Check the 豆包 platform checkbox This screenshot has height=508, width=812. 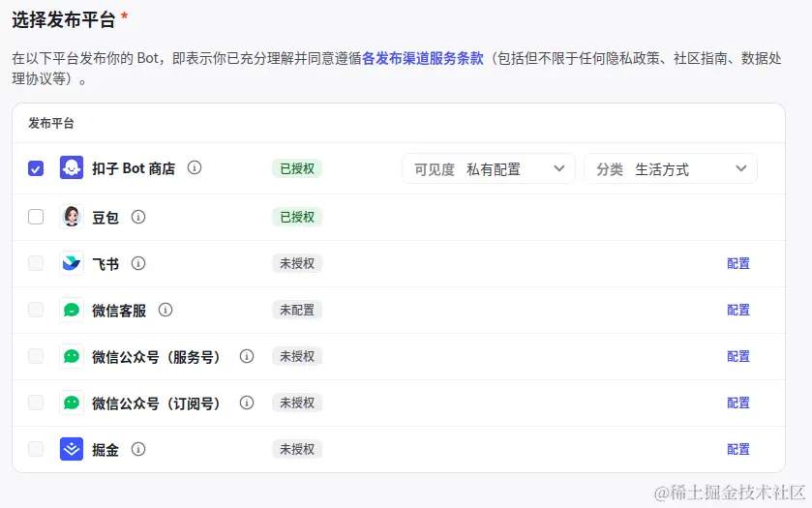(x=36, y=217)
